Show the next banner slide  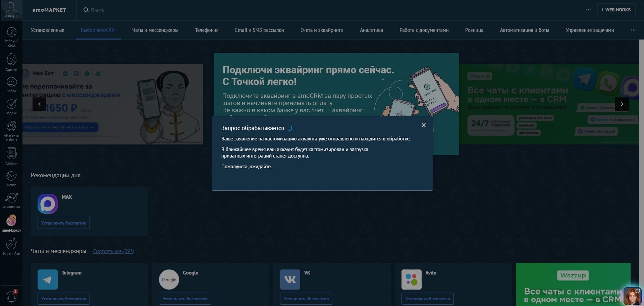(x=622, y=104)
